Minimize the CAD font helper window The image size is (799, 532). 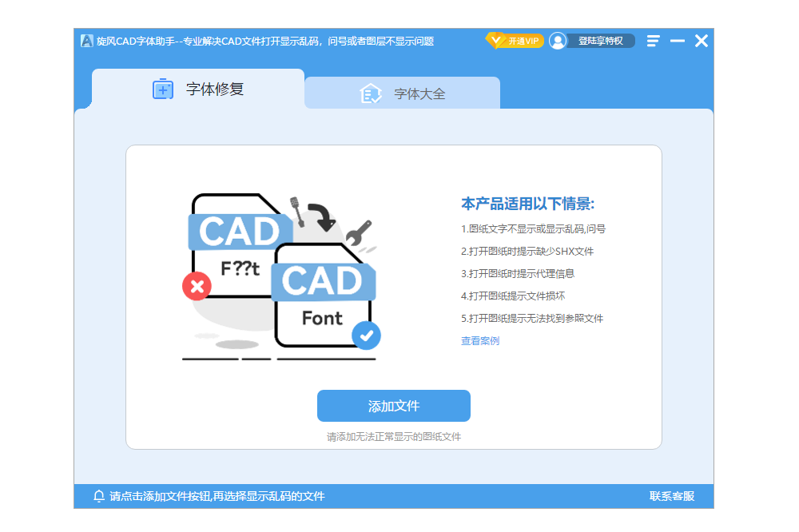pos(678,41)
